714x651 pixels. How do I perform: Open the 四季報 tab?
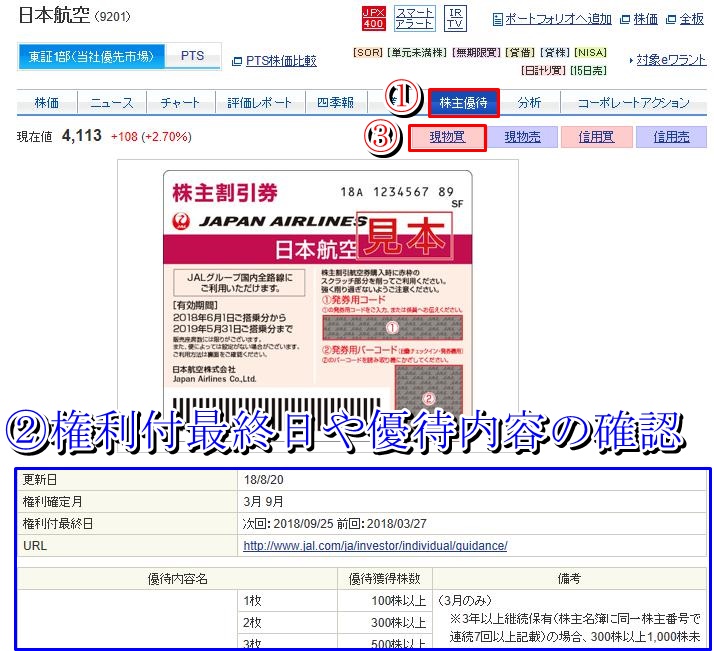(x=336, y=102)
